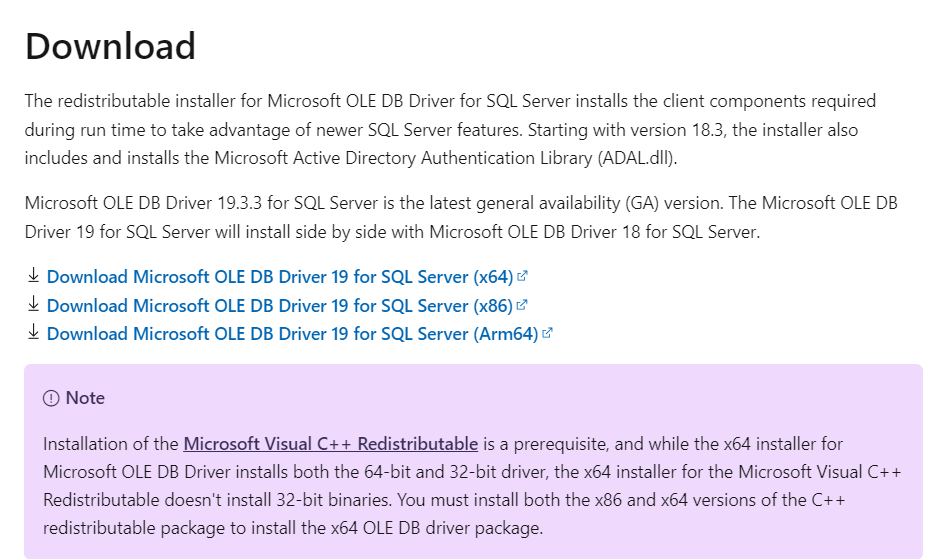Click the Download page heading
The width and height of the screenshot is (929, 559).
pos(110,46)
